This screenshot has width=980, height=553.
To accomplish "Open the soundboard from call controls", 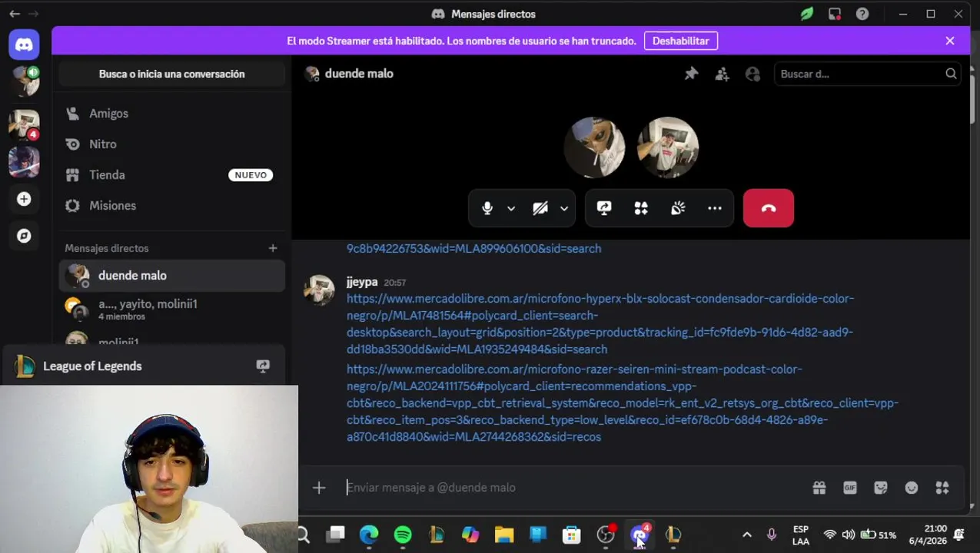I will point(678,208).
